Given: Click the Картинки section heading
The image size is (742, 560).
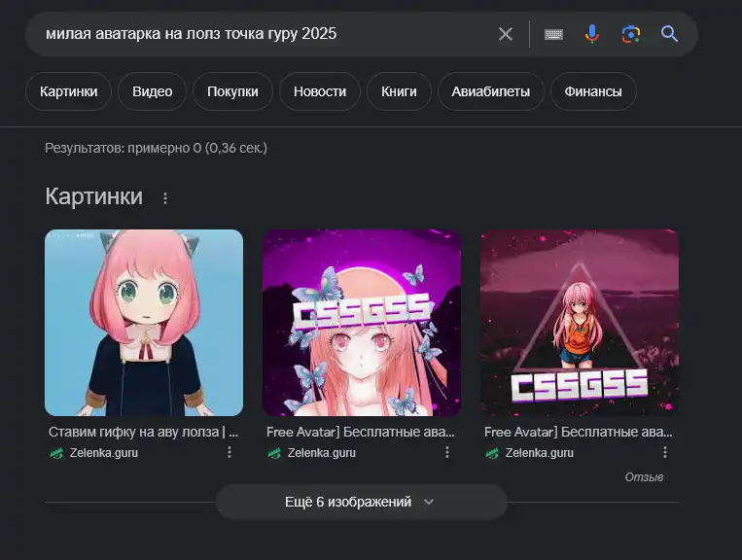Looking at the screenshot, I should click(94, 196).
